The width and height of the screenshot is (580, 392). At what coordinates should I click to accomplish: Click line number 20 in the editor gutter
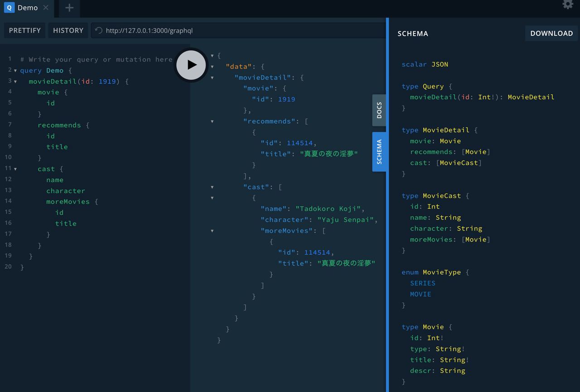click(8, 266)
